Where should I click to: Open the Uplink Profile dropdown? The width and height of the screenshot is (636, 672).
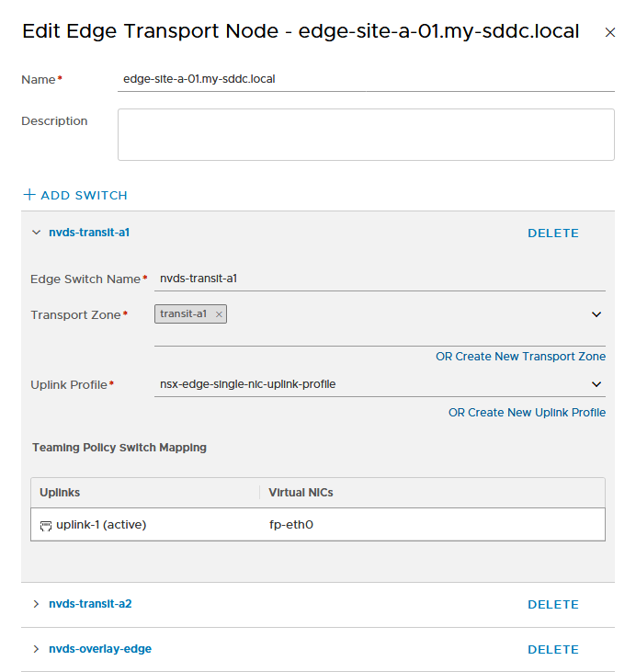380,384
